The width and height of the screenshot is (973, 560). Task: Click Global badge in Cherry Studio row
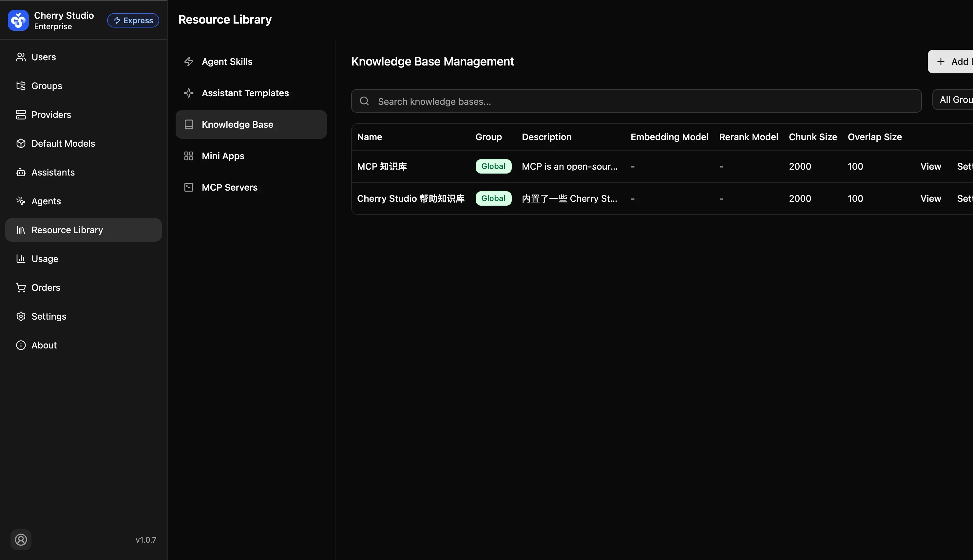(x=493, y=198)
